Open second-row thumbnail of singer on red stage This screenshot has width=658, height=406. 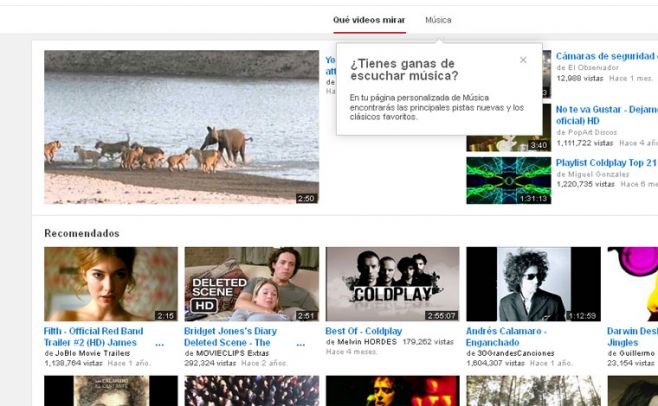tap(392, 391)
